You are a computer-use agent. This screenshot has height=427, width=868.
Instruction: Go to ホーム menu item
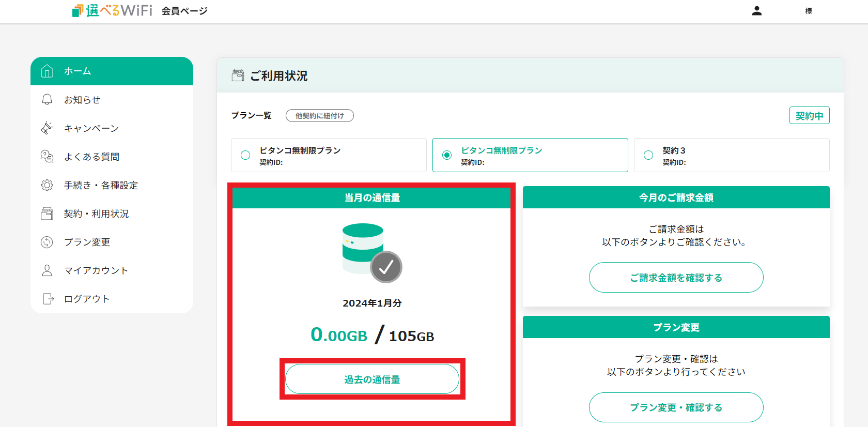coord(112,71)
